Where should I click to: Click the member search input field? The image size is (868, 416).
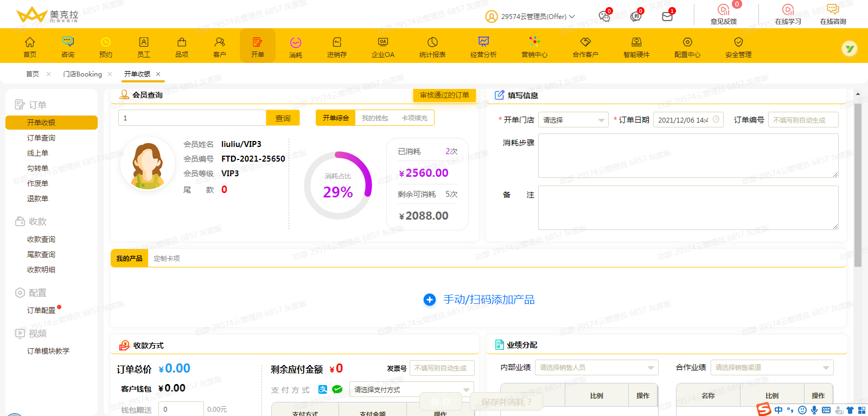pyautogui.click(x=192, y=118)
